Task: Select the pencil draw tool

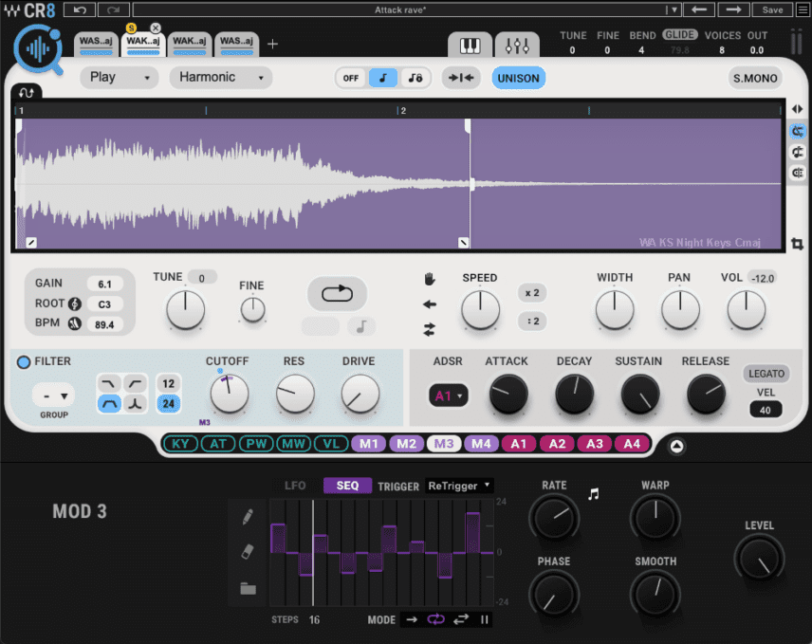Action: click(x=248, y=517)
